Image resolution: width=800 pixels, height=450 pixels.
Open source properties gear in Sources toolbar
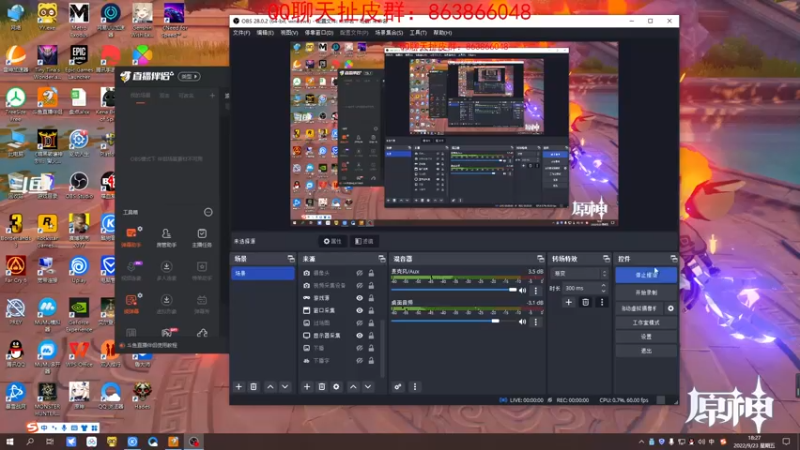tap(336, 387)
